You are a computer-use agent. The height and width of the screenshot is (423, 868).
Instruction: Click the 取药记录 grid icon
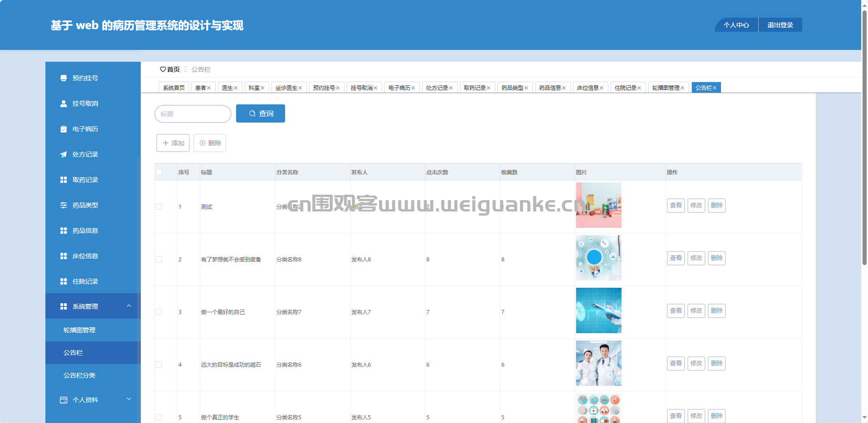tap(64, 180)
